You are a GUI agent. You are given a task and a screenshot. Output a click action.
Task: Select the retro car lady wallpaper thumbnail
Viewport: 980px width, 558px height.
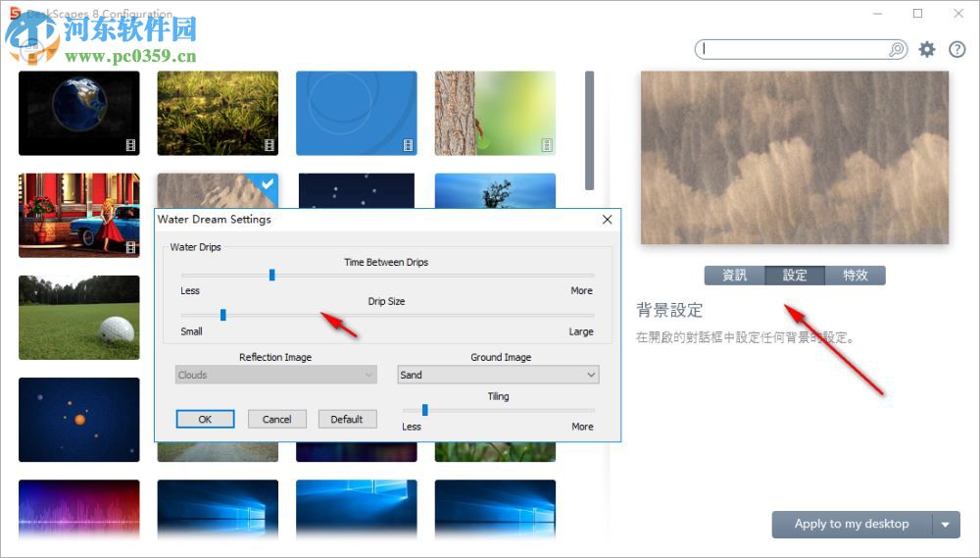coord(79,215)
